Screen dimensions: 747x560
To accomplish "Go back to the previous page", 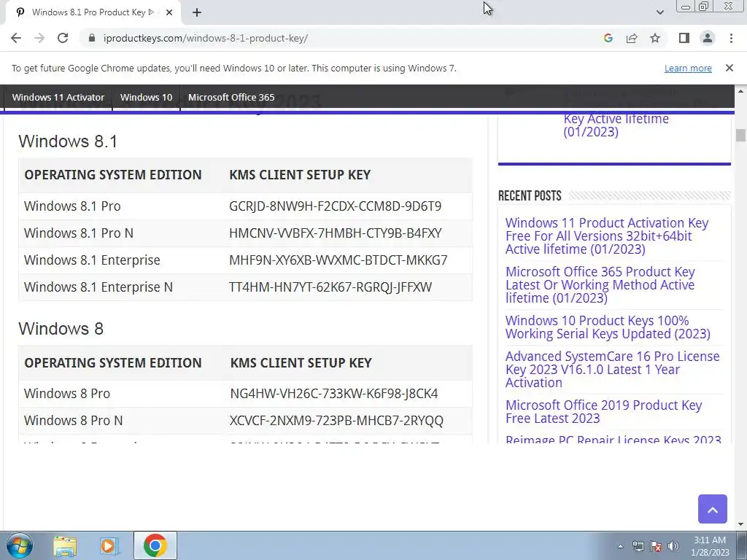I will point(16,38).
